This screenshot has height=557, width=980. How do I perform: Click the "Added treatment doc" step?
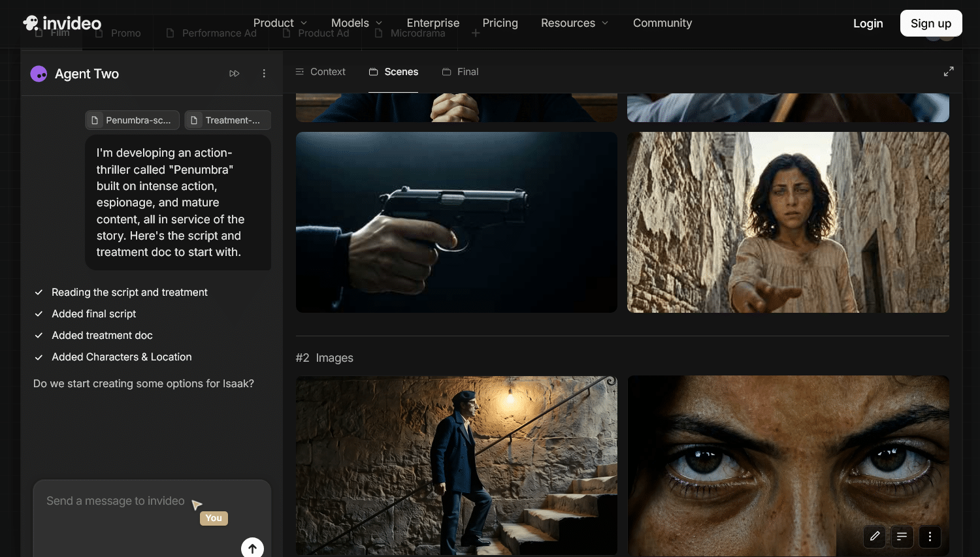102,336
